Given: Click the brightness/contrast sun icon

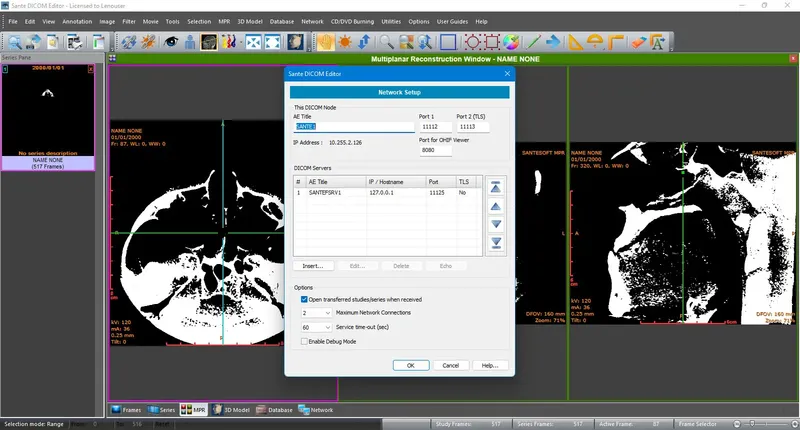Looking at the screenshot, I should coord(344,42).
